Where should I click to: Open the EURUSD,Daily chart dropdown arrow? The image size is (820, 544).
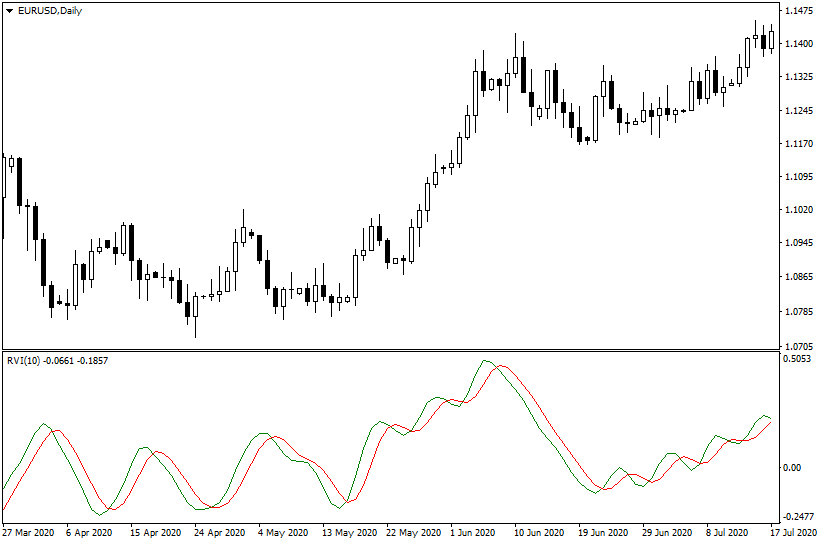pos(9,11)
